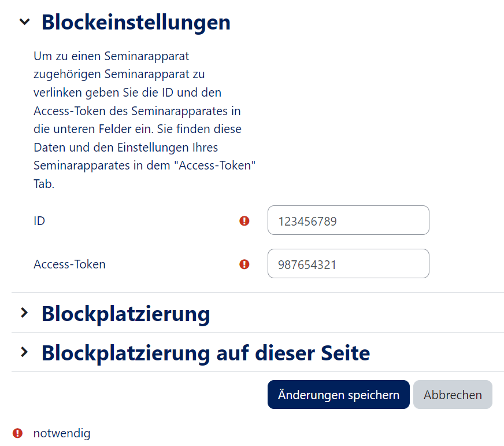This screenshot has width=504, height=446.
Task: Click the notwendig legend text
Action: (x=62, y=433)
